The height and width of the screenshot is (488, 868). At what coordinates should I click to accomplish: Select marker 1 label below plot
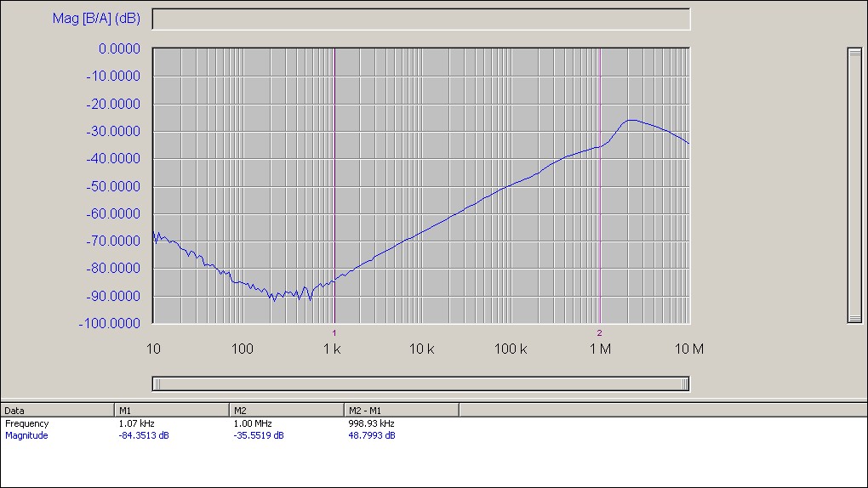[x=334, y=333]
